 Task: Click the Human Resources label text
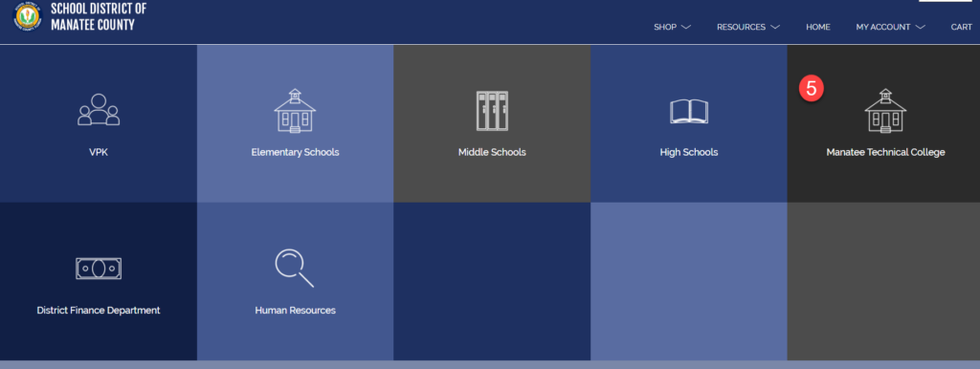[295, 311]
